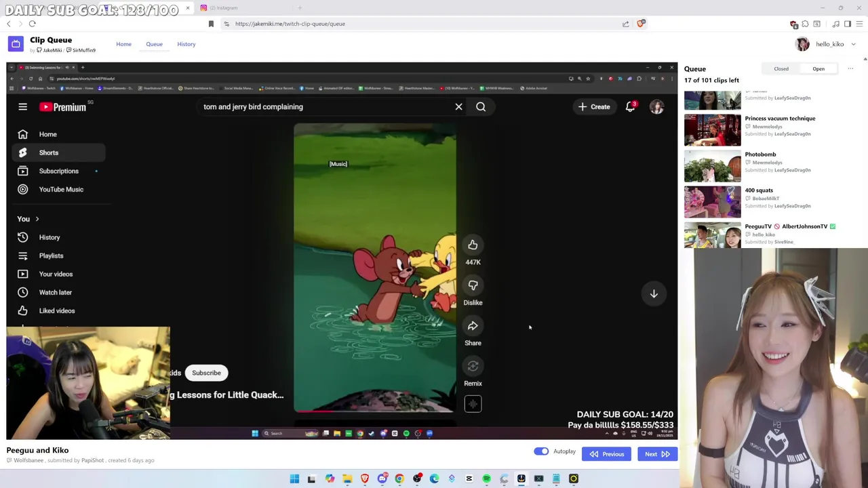Open Brave Shields lion icon
The height and width of the screenshot is (488, 868).
[x=641, y=24]
